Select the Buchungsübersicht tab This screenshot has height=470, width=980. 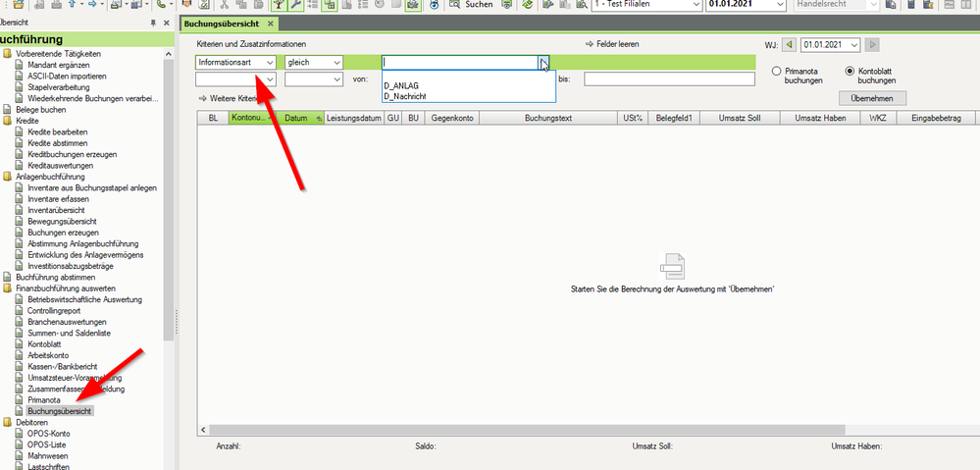(224, 24)
